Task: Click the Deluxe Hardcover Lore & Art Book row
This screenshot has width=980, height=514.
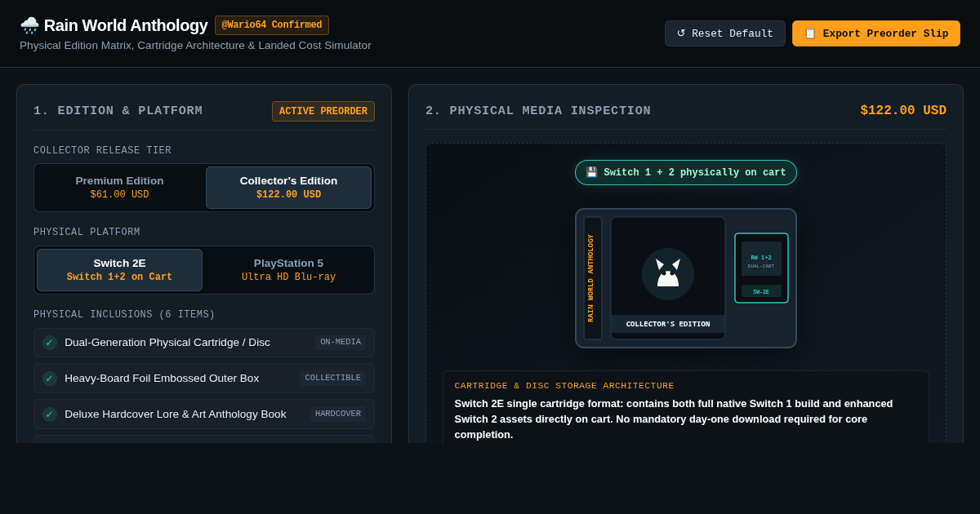Action: [204, 414]
